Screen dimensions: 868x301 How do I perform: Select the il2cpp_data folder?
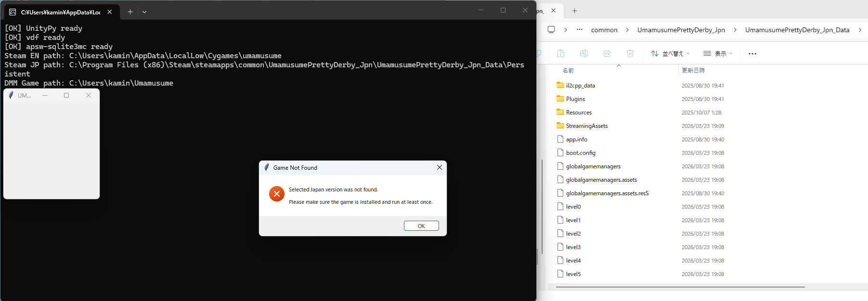click(x=580, y=86)
